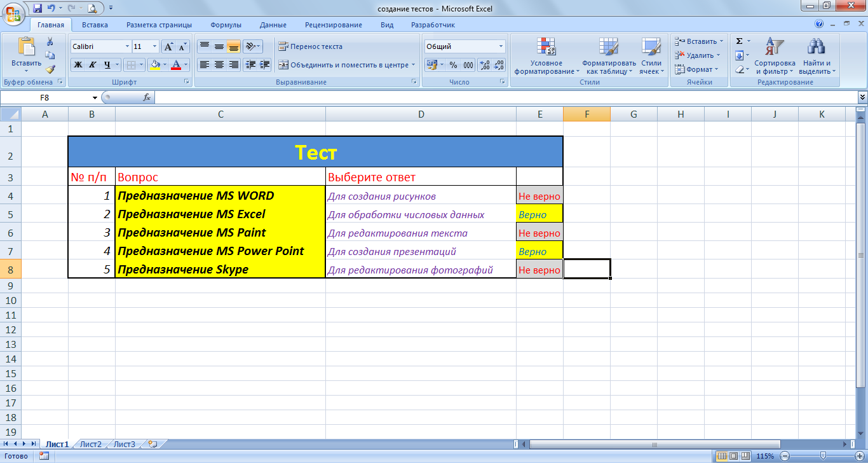
Task: Open the Calibri font name dropdown
Action: click(126, 46)
